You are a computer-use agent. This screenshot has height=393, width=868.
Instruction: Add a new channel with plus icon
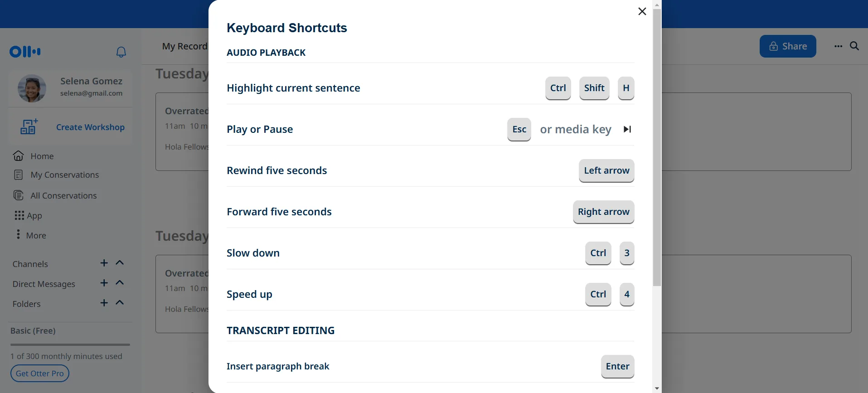click(104, 263)
